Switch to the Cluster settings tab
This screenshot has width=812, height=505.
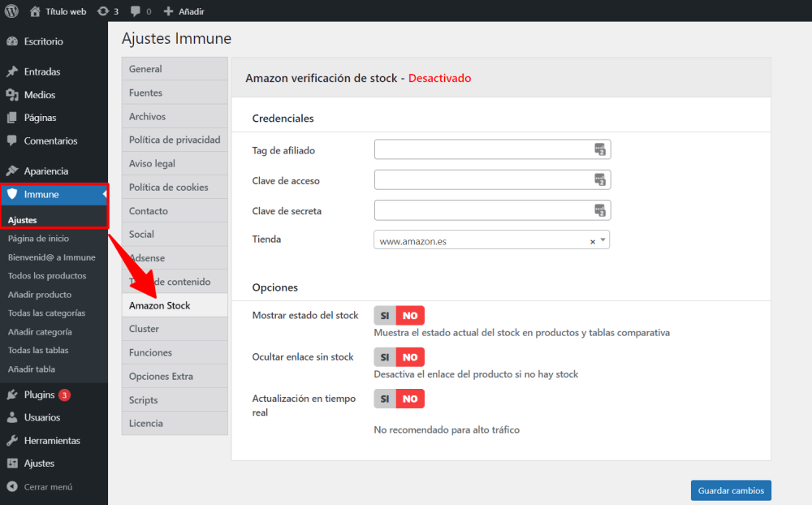pos(144,329)
